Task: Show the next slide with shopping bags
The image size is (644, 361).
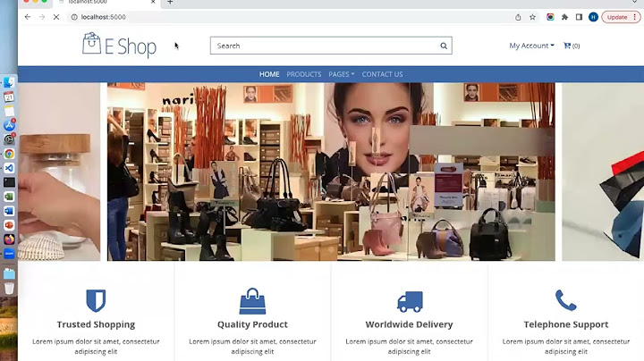Action: [603, 172]
